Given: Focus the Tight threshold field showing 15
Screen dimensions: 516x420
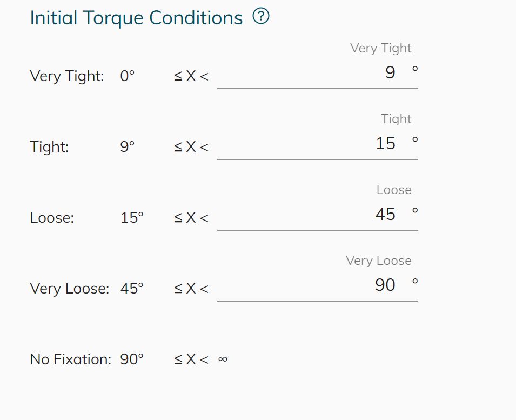Looking at the screenshot, I should 317,144.
